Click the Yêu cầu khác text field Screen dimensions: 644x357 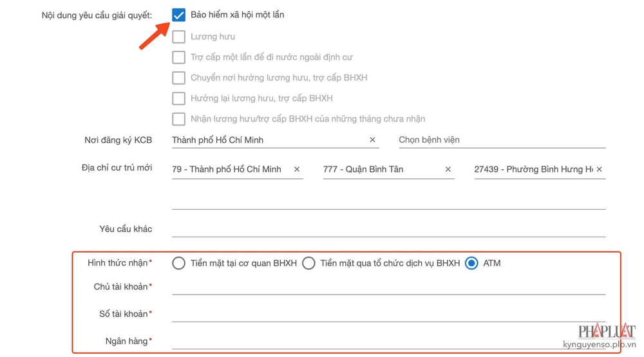388,228
